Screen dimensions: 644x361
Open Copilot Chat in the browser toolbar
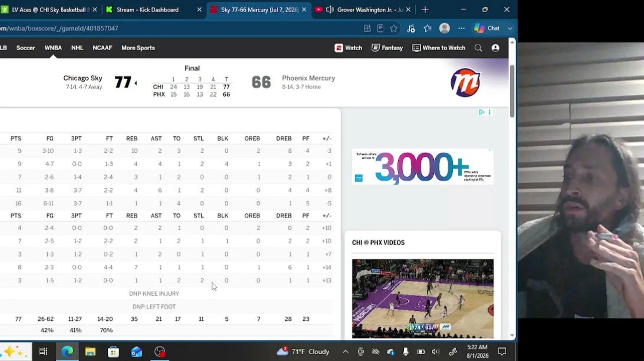coord(487,29)
